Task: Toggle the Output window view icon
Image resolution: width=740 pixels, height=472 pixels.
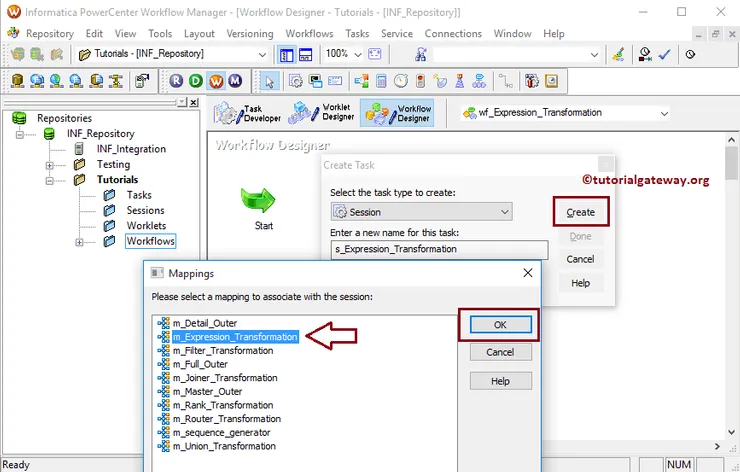Action: (305, 55)
